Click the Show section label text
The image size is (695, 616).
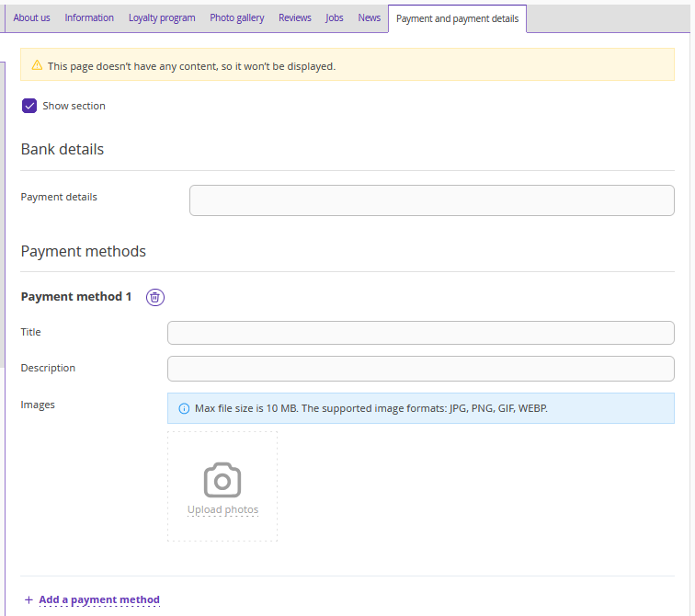(x=74, y=106)
